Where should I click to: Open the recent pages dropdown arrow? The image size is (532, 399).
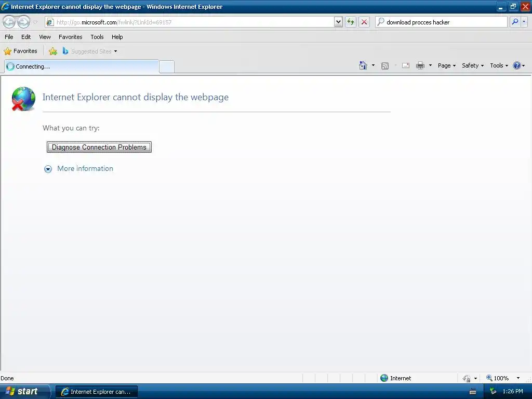coord(35,22)
